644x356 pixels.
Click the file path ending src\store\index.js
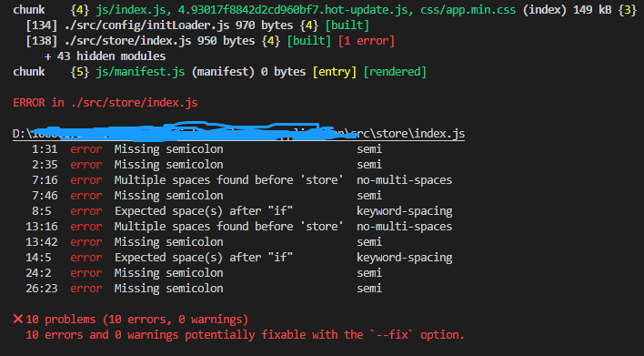238,134
